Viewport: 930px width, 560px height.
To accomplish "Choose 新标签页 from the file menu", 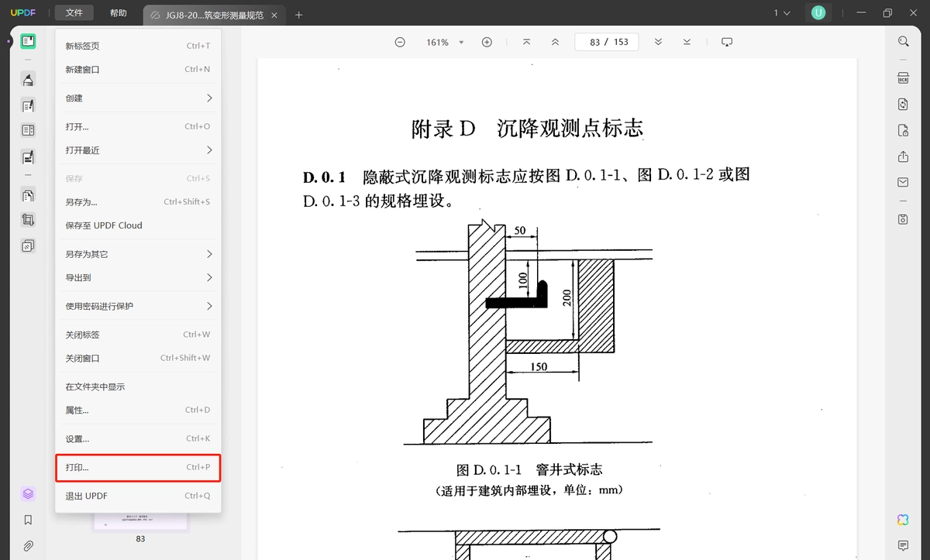I will click(x=139, y=46).
